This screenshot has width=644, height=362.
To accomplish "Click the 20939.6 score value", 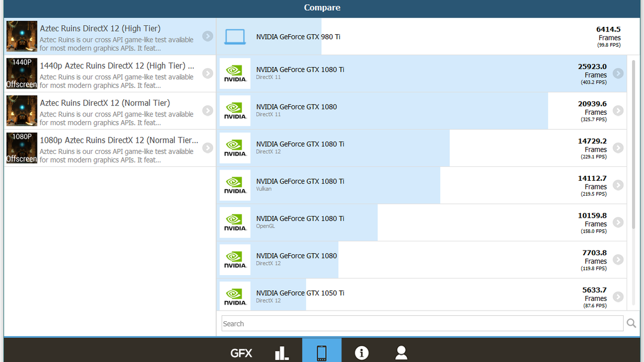I will pyautogui.click(x=592, y=104).
